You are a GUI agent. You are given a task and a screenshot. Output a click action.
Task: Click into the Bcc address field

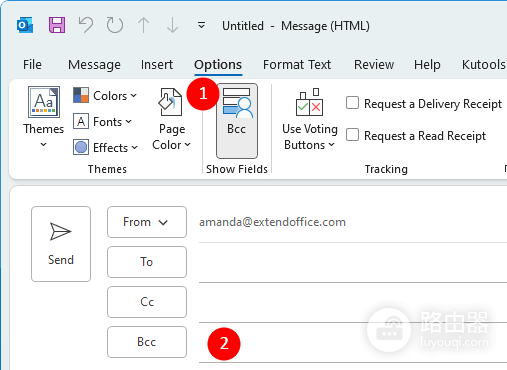tap(353, 343)
